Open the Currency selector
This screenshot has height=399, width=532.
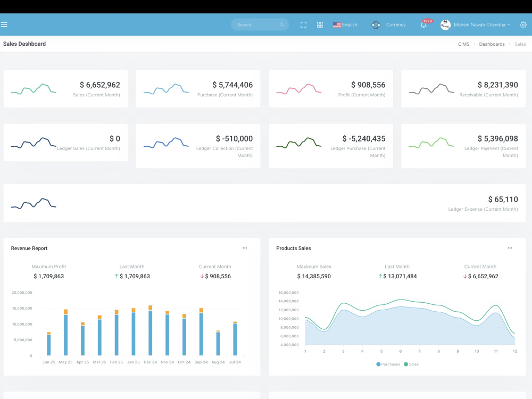click(x=396, y=25)
